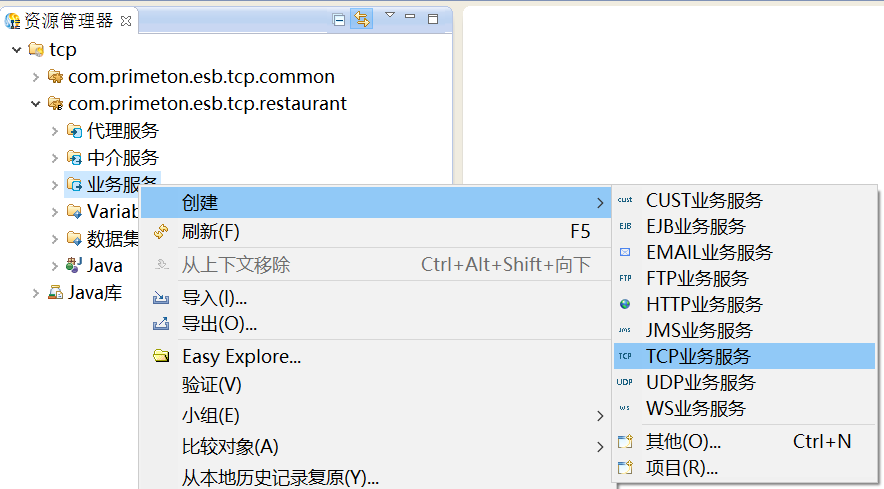Choose HTTP业务服务 globe icon entry
The height and width of the screenshot is (489, 884).
(625, 304)
